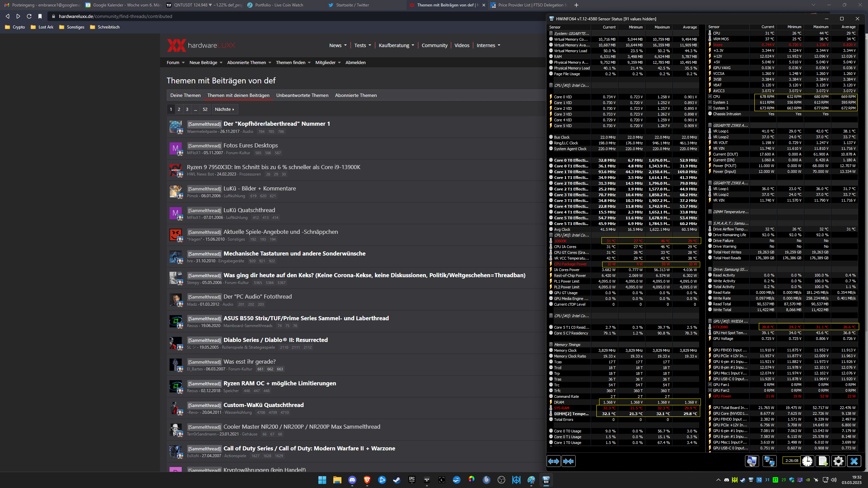Click blue X close sensors button in HWiNFO
The image size is (868, 488).
tap(854, 461)
